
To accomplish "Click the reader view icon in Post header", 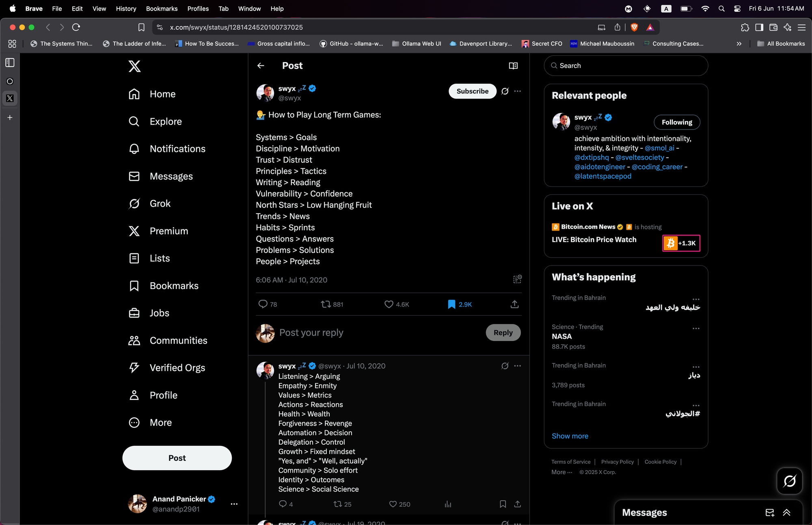I will (513, 66).
